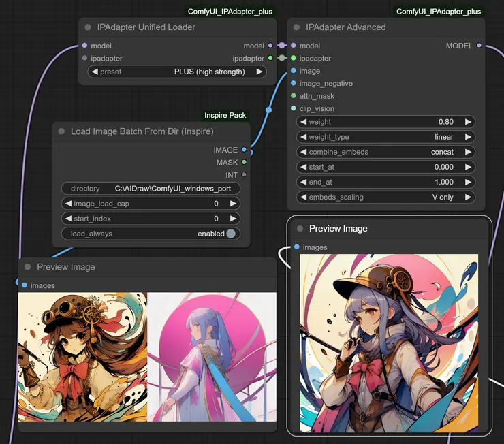The height and width of the screenshot is (444, 504).
Task: Decrease weight value with left arrow
Action: click(x=304, y=122)
